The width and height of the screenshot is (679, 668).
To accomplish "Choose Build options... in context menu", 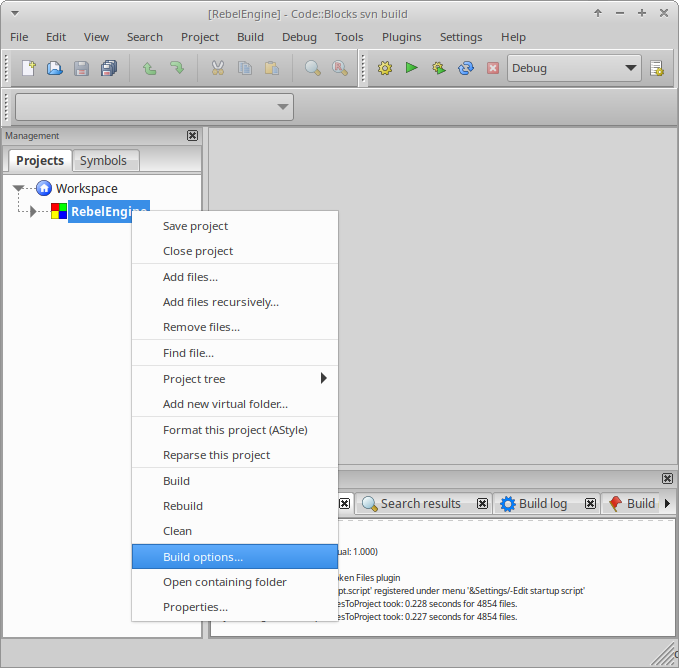I will (235, 557).
